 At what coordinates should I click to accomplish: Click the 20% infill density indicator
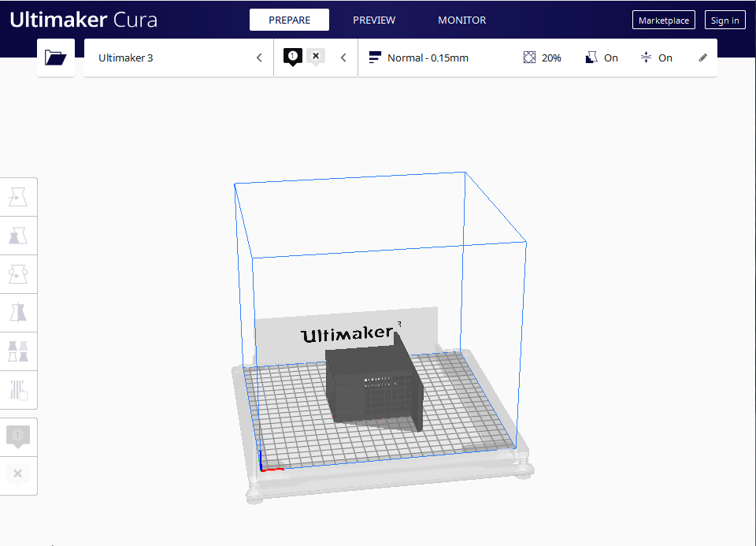[543, 58]
